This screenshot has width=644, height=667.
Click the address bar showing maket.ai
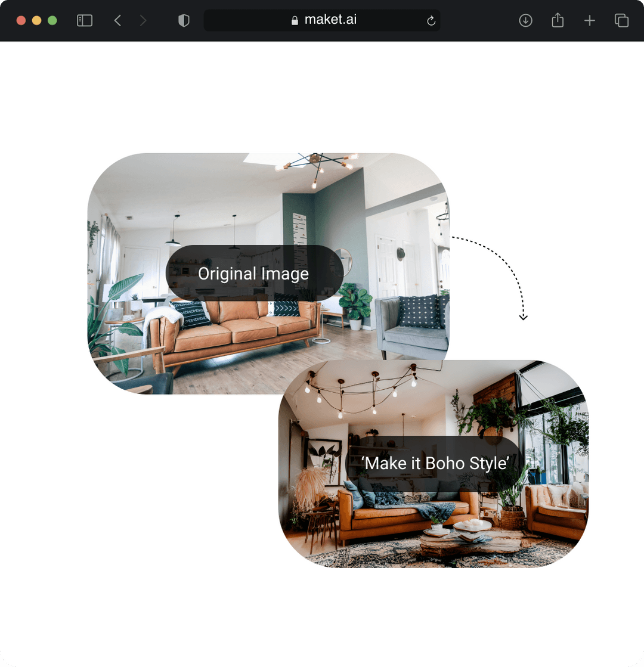[322, 20]
